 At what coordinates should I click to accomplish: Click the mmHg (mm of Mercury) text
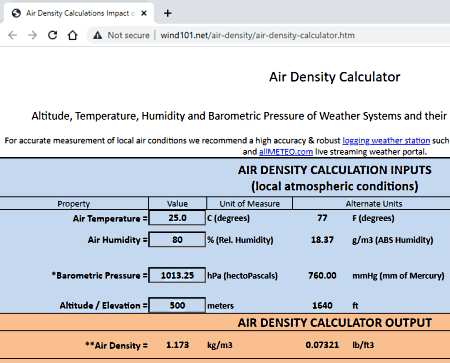point(398,276)
